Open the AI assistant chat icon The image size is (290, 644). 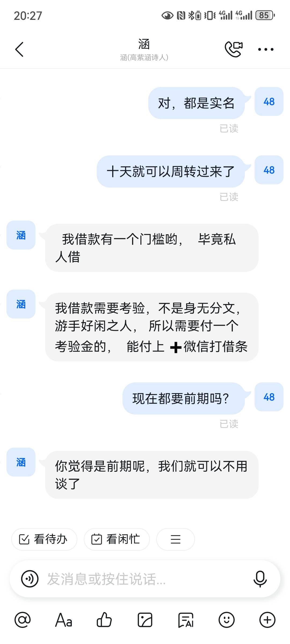(186, 620)
